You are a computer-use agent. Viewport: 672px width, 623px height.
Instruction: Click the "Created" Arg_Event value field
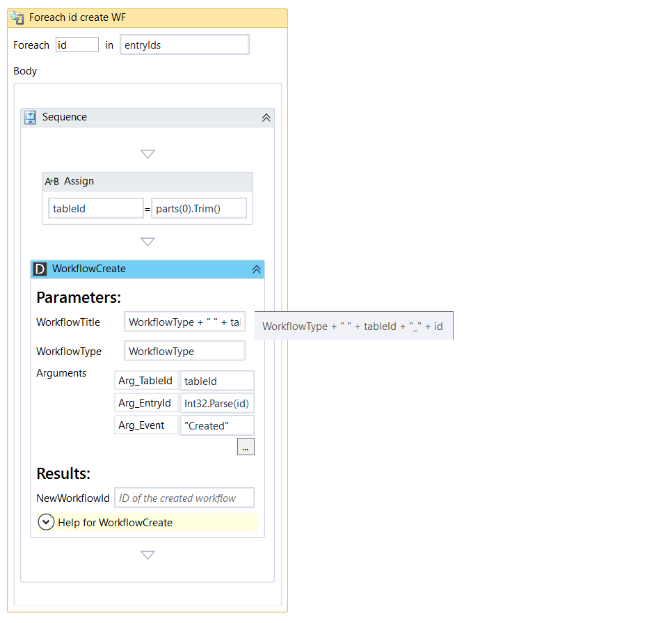click(x=216, y=425)
